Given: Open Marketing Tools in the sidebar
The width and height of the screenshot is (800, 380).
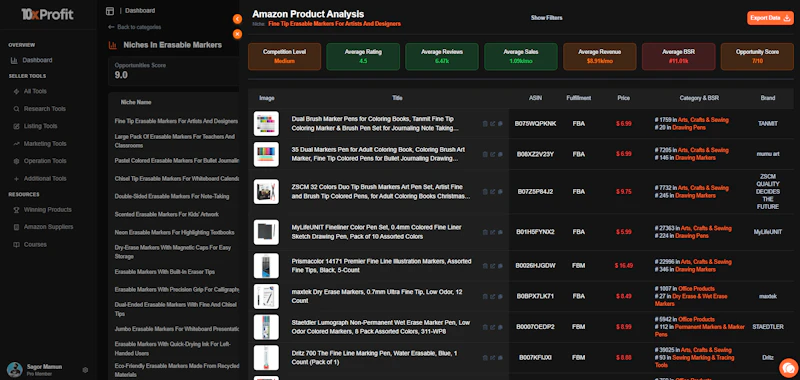Looking at the screenshot, I should [x=40, y=144].
